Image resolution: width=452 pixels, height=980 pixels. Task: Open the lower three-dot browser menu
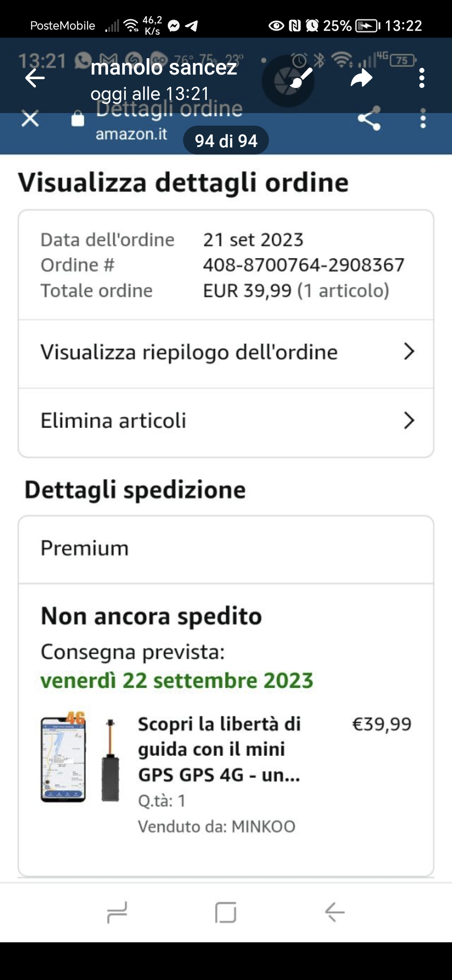[x=423, y=119]
